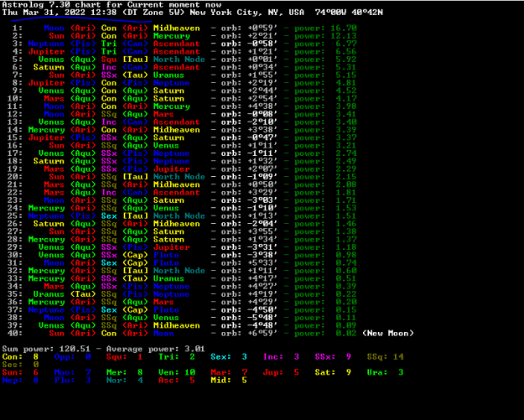Viewport: 524px width, 420px height.
Task: Click the orb +5°33' in row 31
Action: click(x=262, y=263)
